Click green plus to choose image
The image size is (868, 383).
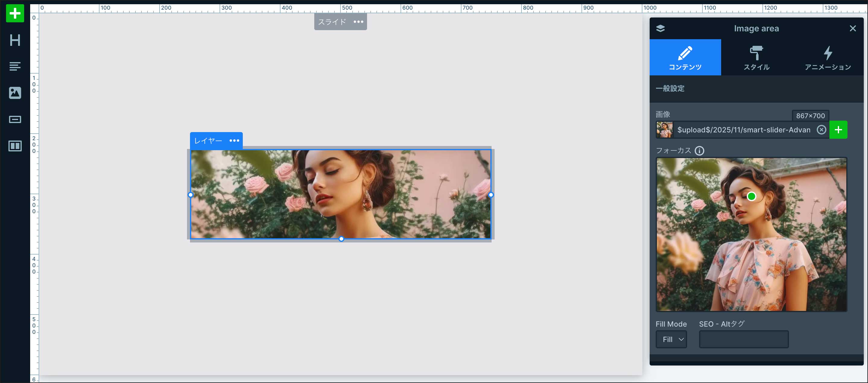pyautogui.click(x=838, y=130)
